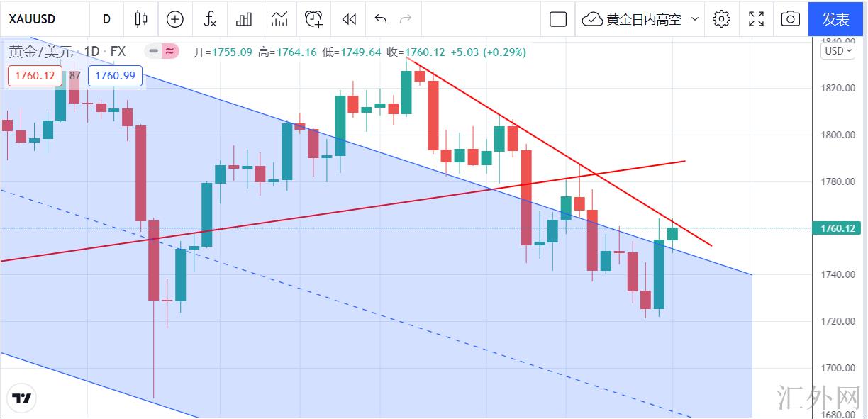868x419 pixels.
Task: Click Compare or add symbol plus icon
Action: (x=174, y=19)
